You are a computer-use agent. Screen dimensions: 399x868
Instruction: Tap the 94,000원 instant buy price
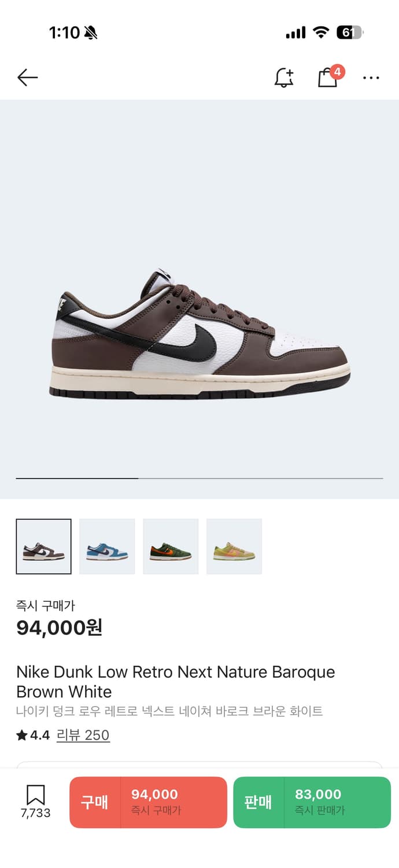[x=59, y=627]
